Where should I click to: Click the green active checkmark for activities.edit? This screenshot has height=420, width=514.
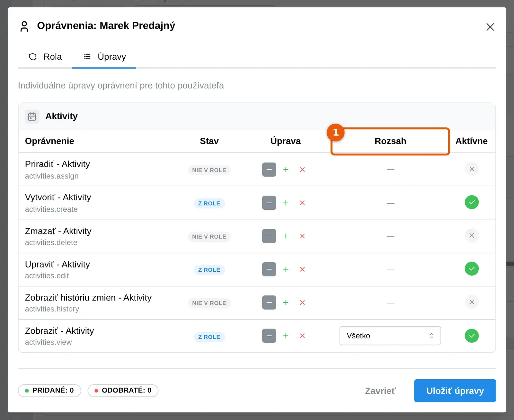tap(472, 269)
